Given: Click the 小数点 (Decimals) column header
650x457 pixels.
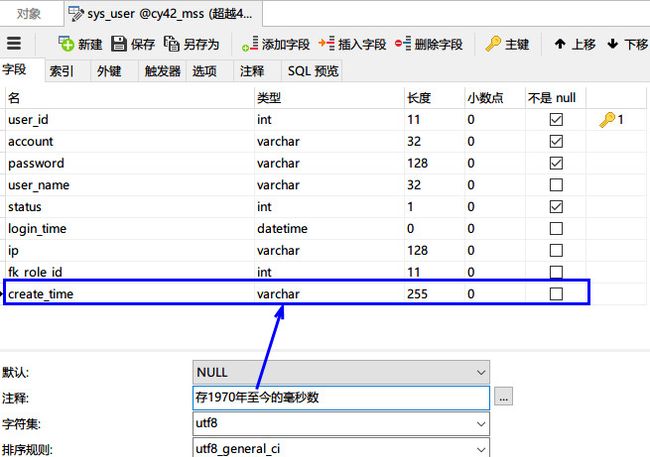Looking at the screenshot, I should [495, 98].
